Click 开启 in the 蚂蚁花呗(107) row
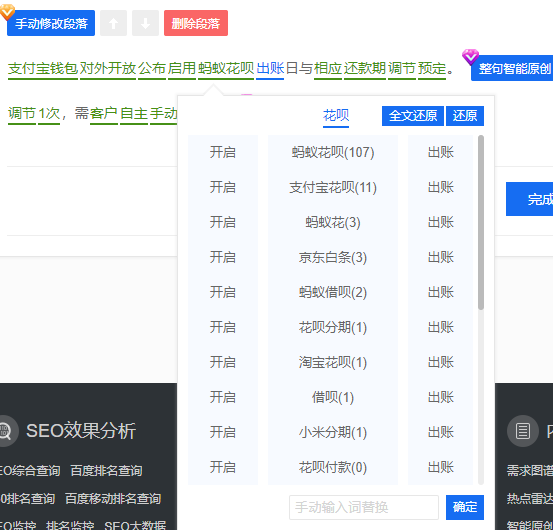 (x=223, y=152)
